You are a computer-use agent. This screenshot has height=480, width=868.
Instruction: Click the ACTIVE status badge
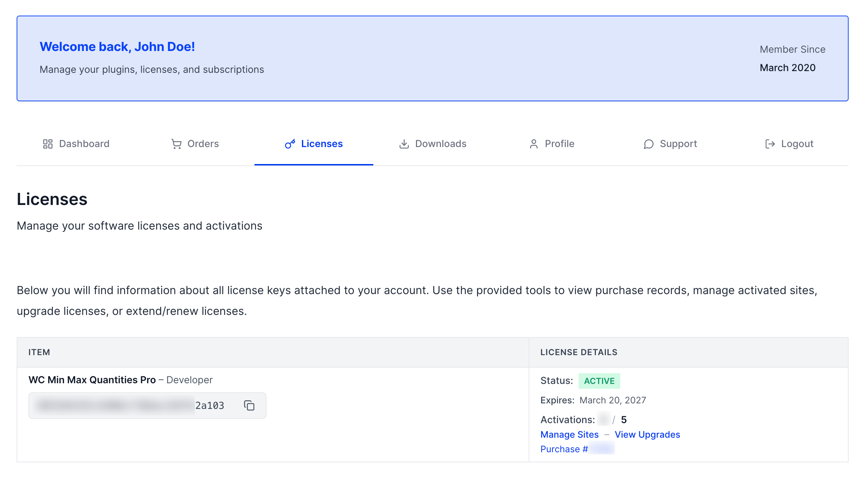click(599, 381)
